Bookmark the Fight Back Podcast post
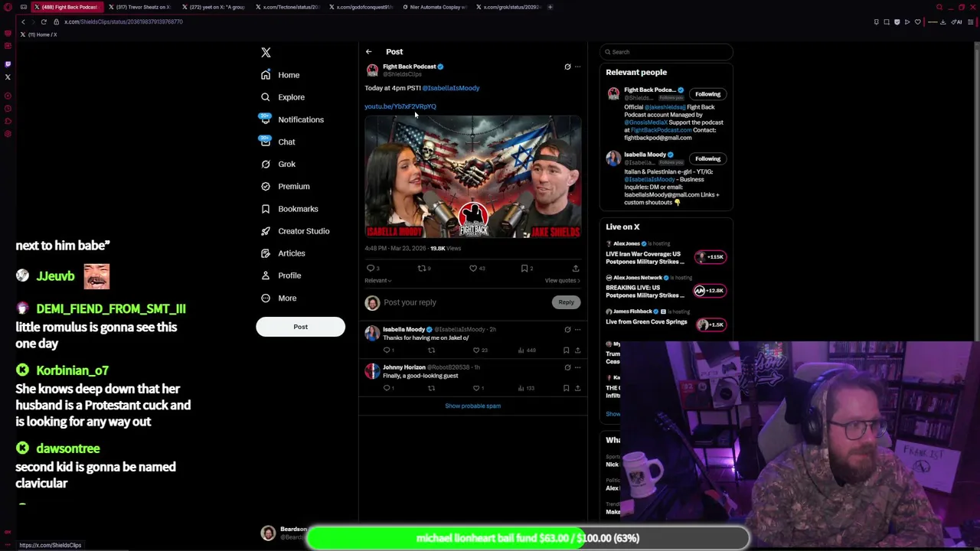 coord(525,269)
